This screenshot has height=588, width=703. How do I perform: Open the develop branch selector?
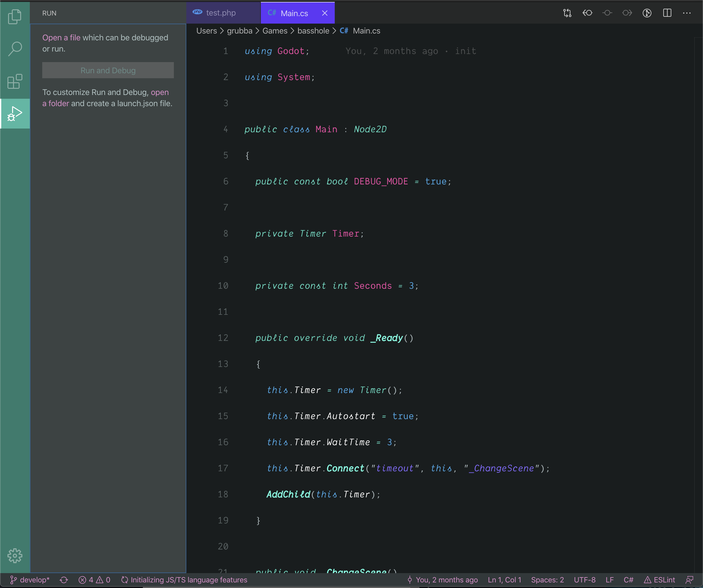(30, 580)
